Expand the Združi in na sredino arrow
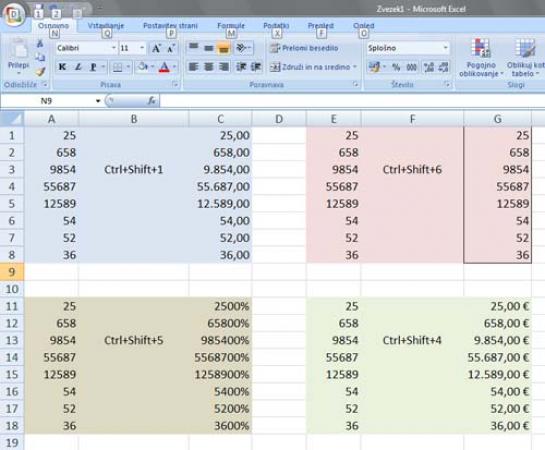 pos(355,67)
